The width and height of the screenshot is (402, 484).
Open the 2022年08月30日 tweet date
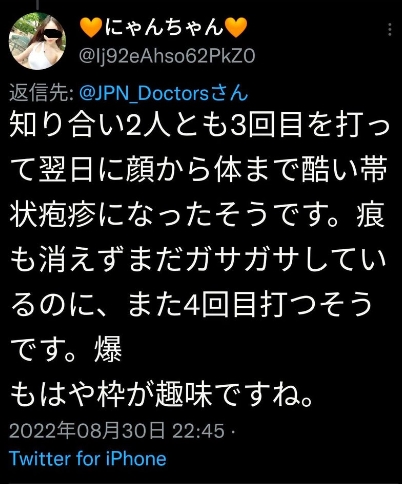coord(87,431)
